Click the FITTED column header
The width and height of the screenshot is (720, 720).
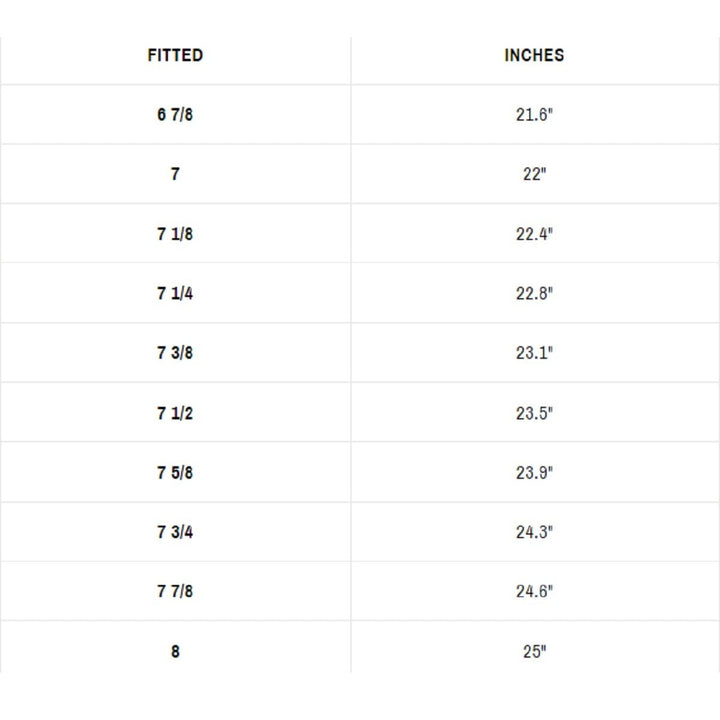pos(175,56)
